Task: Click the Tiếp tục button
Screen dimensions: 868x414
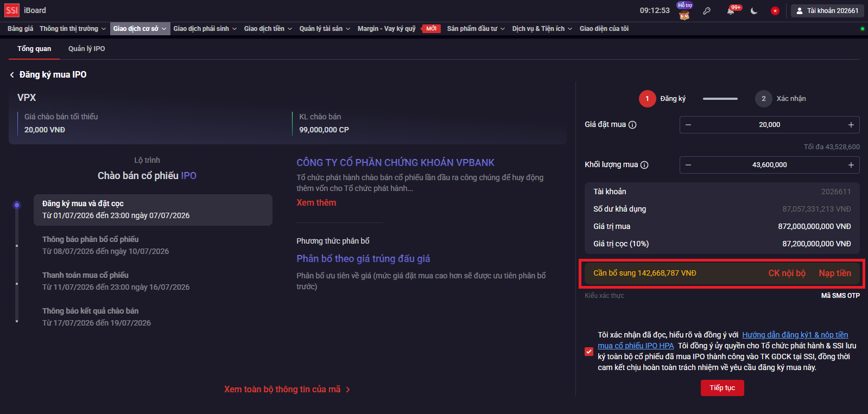Action: click(723, 388)
